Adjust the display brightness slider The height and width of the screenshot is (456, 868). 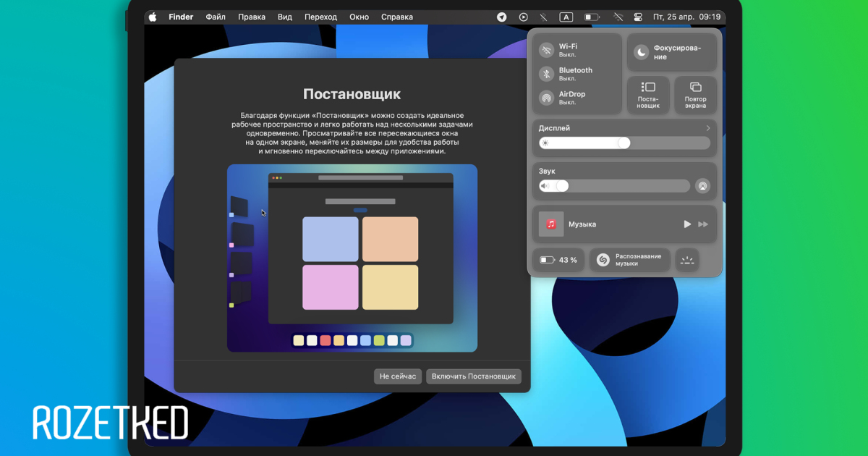[624, 143]
